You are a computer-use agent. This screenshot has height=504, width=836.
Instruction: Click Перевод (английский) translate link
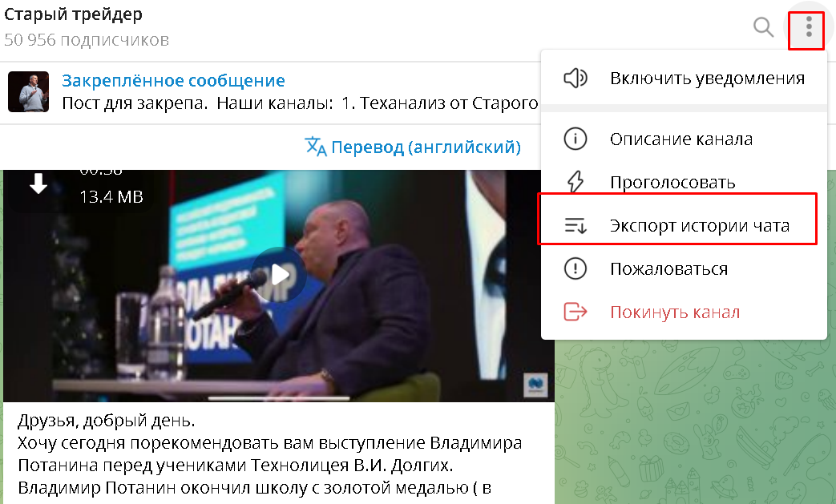[426, 147]
